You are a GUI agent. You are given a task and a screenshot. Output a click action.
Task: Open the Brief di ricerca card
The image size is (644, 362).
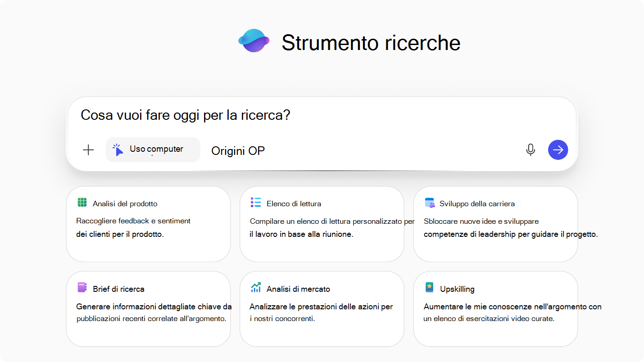pyautogui.click(x=148, y=308)
